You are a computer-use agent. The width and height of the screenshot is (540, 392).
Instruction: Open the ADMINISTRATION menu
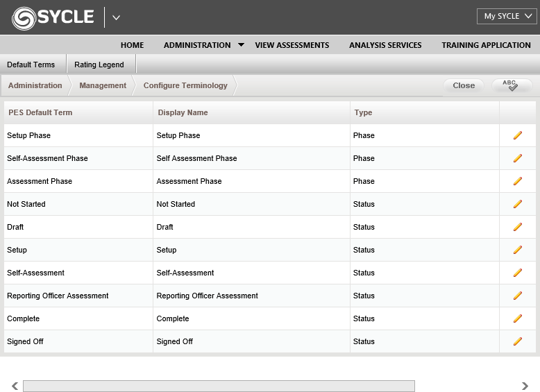(x=197, y=45)
